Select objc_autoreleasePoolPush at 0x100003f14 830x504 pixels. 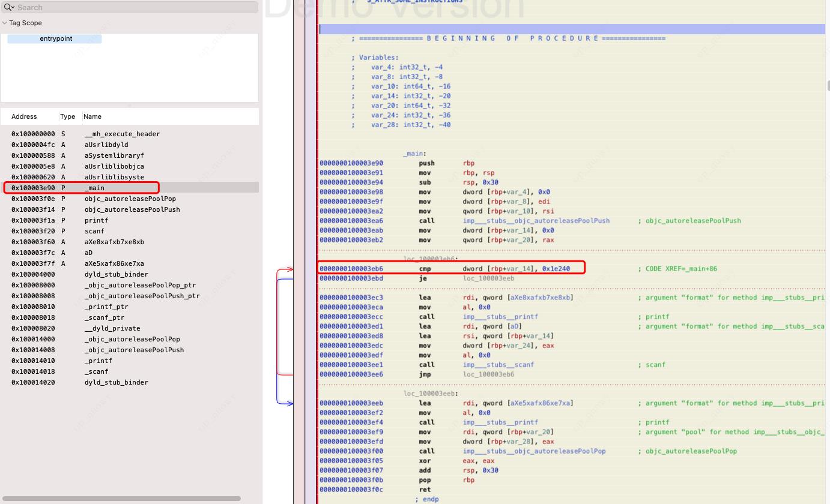[x=130, y=209]
